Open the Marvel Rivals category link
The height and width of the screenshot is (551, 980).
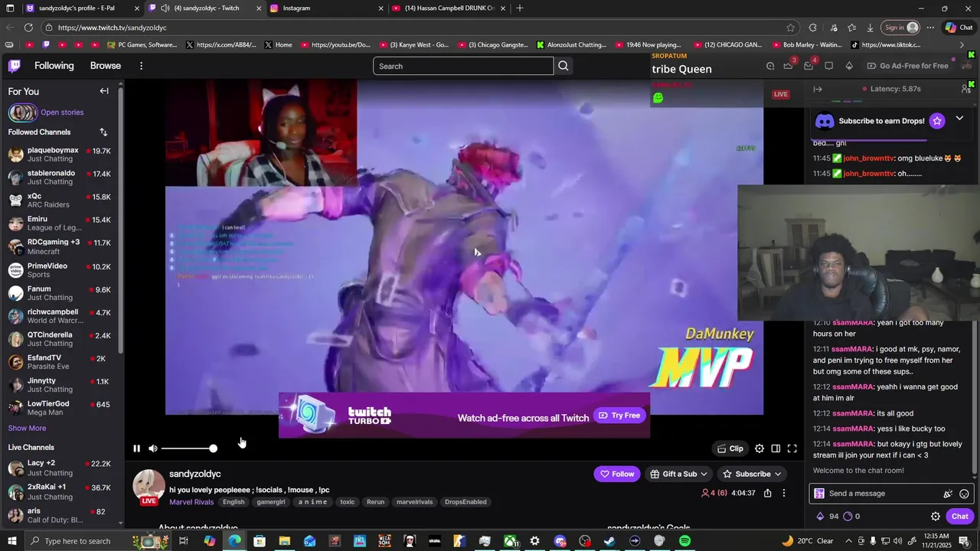(x=191, y=502)
